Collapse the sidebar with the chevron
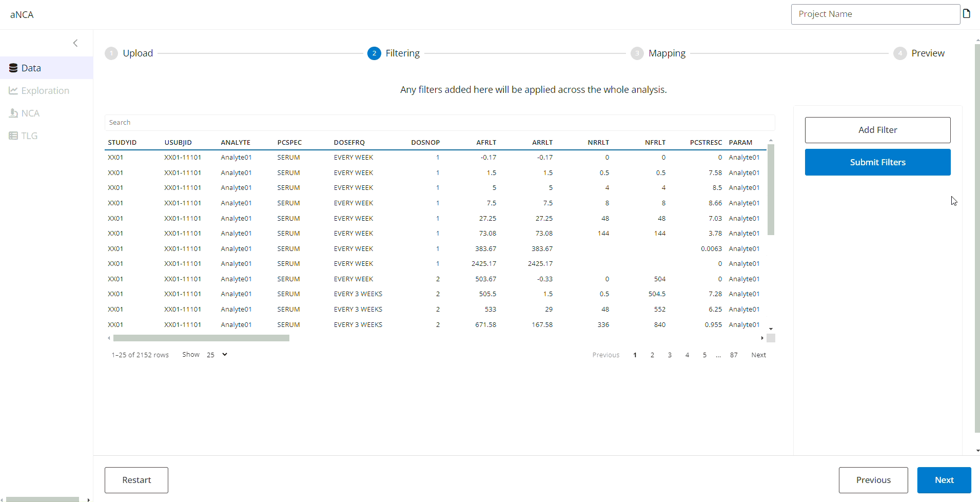 pos(75,43)
